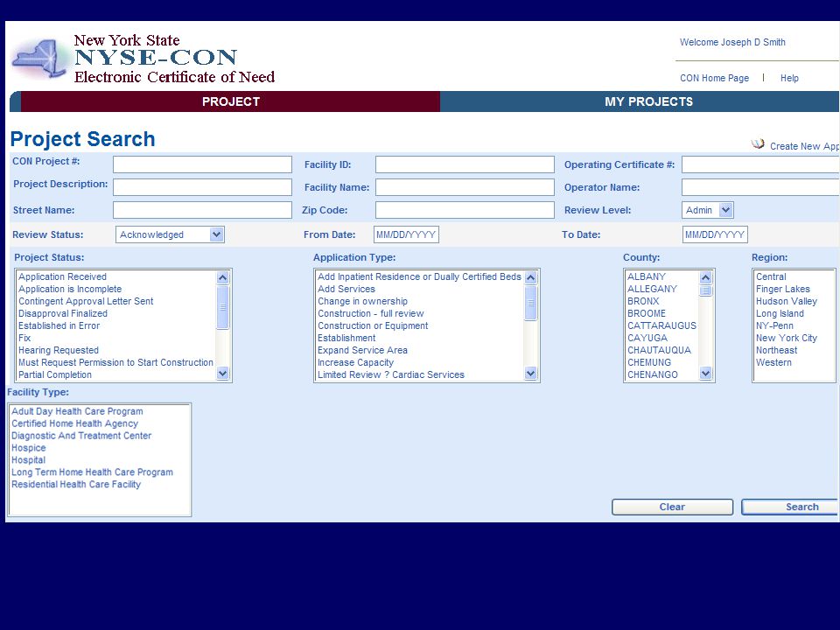Select Add Inpatient Residence or Dually Certified Beds
840x630 pixels.
point(419,277)
